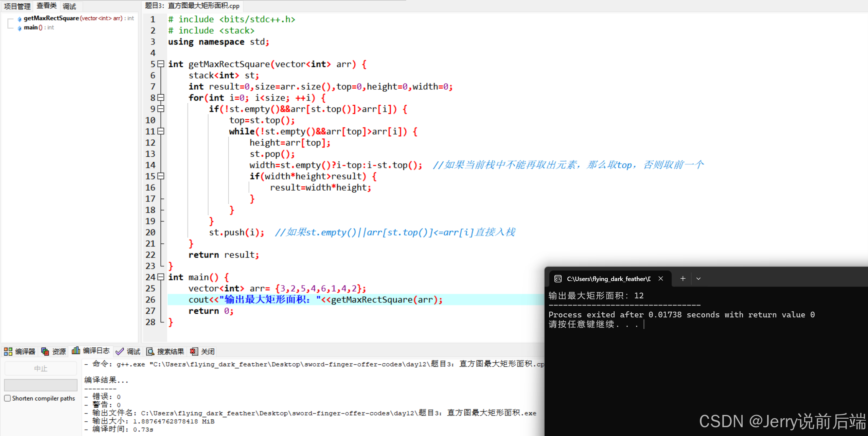Enable Shorten compiler paths checkbox
868x436 pixels.
(x=7, y=398)
